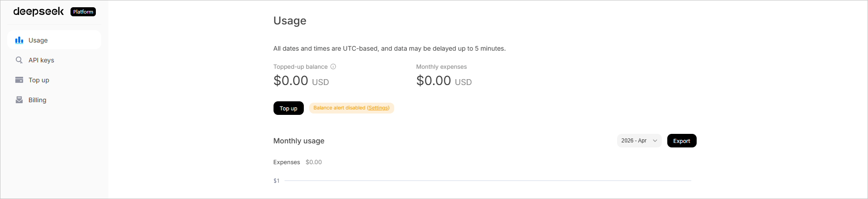
Task: Click the Topped-up balance info icon
Action: [333, 66]
